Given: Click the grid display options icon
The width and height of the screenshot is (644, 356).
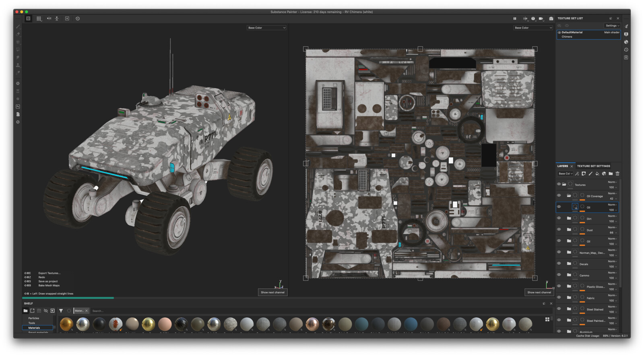Looking at the screenshot, I should pos(39,19).
